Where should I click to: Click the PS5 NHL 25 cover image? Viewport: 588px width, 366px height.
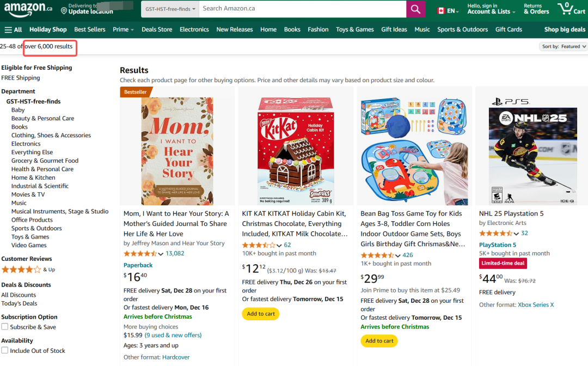[532, 151]
